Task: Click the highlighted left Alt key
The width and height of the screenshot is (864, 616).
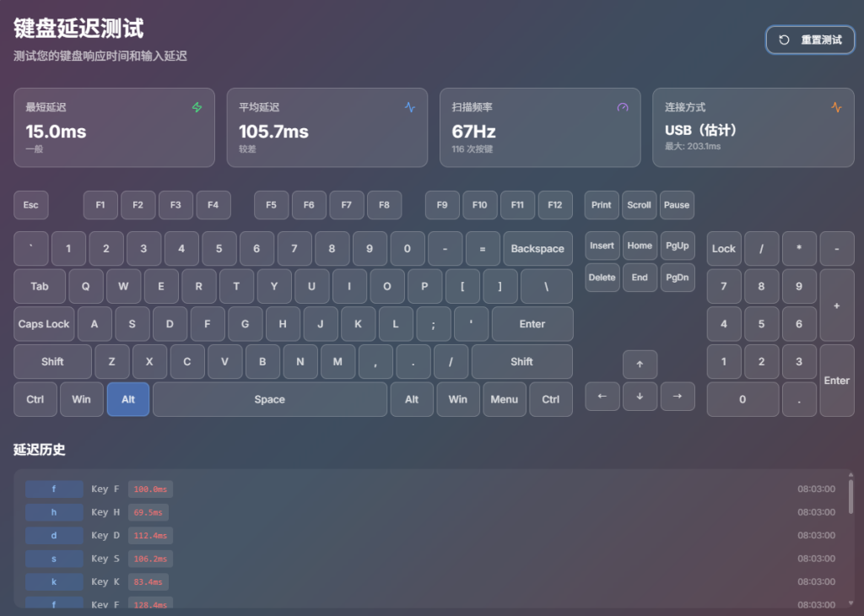Action: click(128, 399)
